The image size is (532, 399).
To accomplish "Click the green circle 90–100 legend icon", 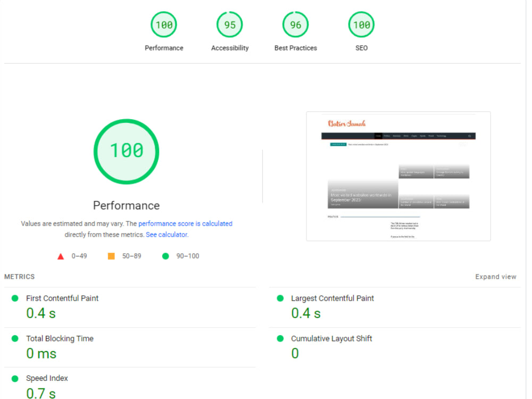I will (x=165, y=256).
